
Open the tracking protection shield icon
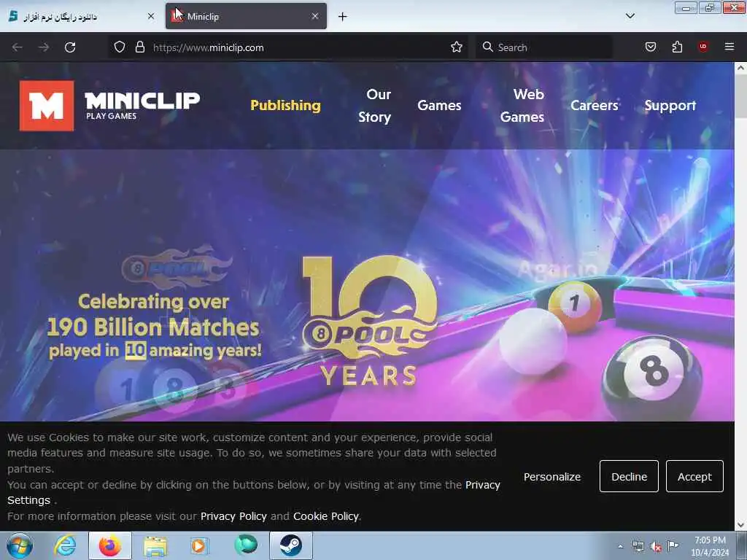(x=120, y=47)
